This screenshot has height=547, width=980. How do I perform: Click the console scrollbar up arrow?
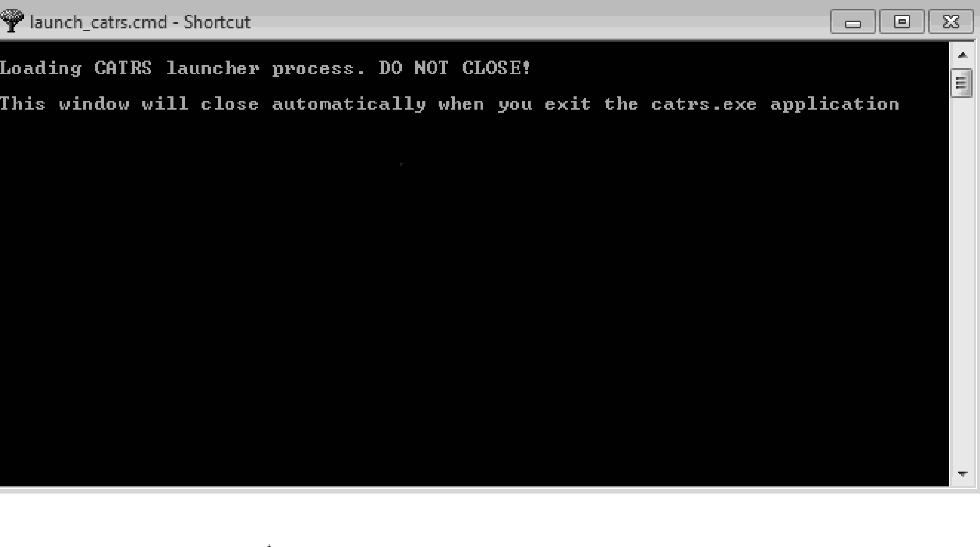(x=962, y=55)
